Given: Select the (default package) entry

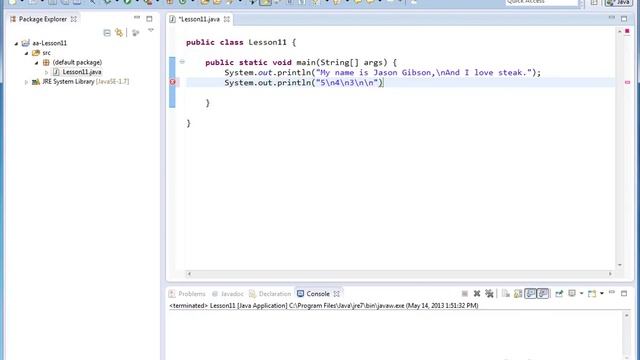Looking at the screenshot, I should pyautogui.click(x=77, y=62).
